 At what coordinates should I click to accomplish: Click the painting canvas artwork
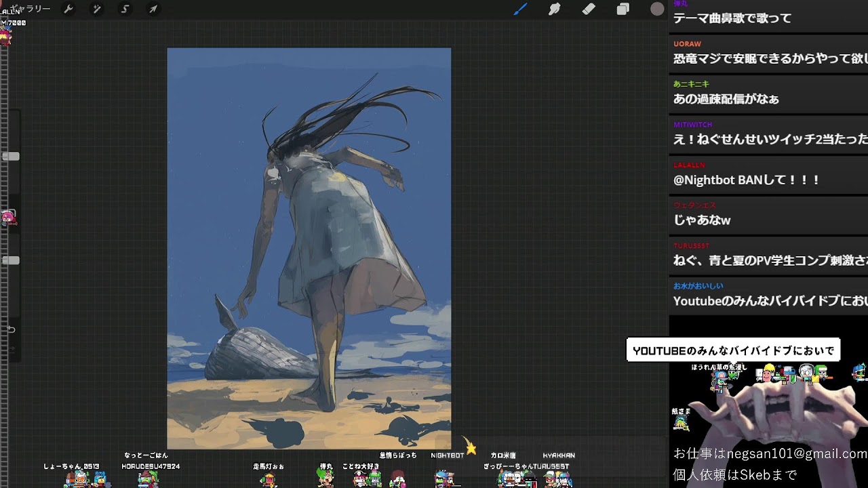309,248
